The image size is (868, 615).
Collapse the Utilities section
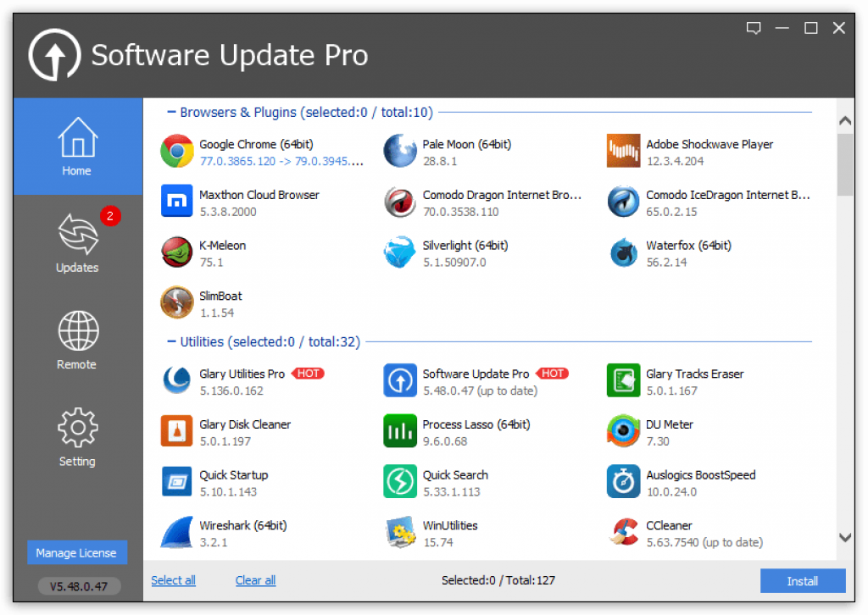[x=171, y=341]
